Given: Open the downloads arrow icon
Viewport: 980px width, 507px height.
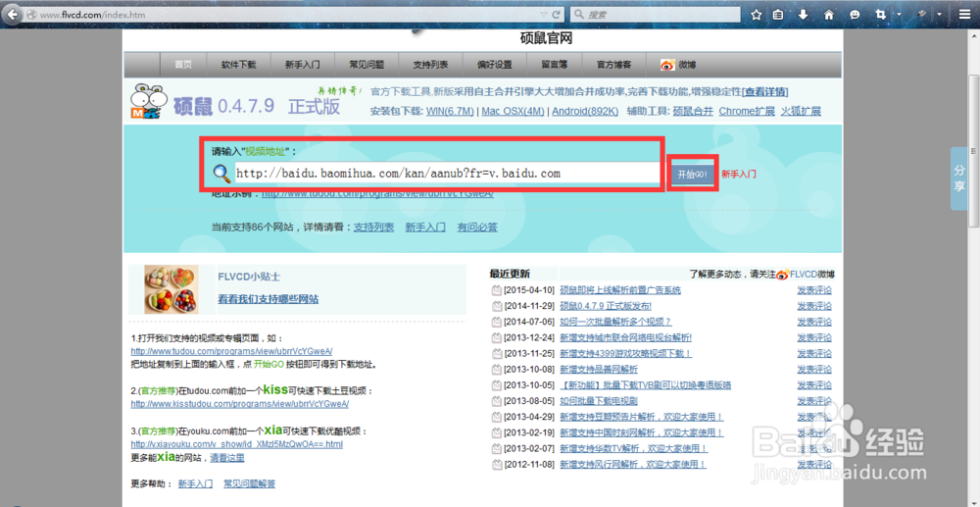Looking at the screenshot, I should 804,15.
